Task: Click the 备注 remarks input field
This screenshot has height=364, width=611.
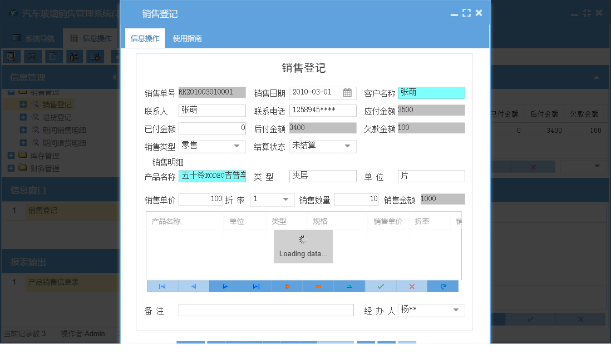Action: point(265,310)
